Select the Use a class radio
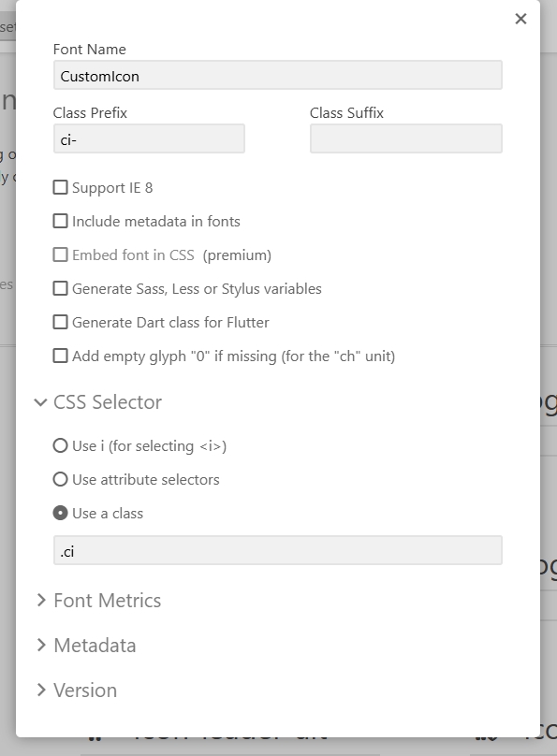Screen dimensions: 557x756 (x=60, y=513)
